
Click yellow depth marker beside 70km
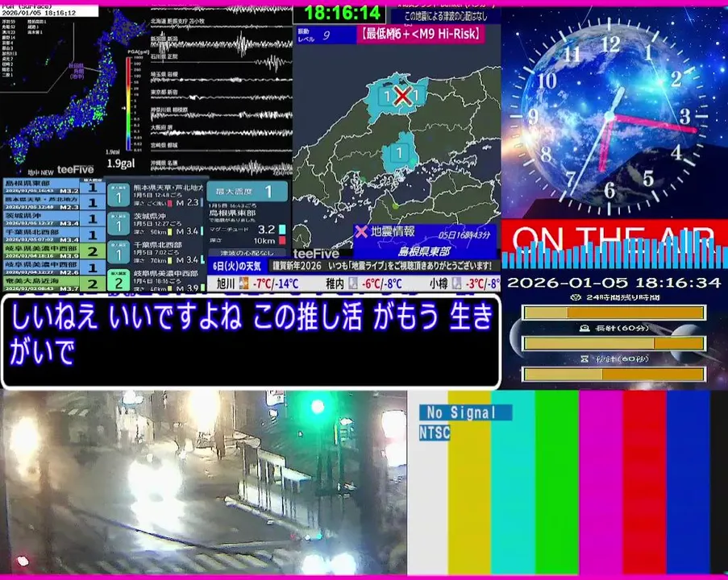[170, 260]
